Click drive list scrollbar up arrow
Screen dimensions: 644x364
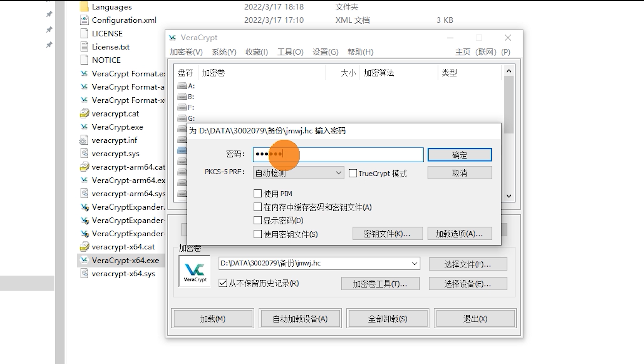coord(509,71)
